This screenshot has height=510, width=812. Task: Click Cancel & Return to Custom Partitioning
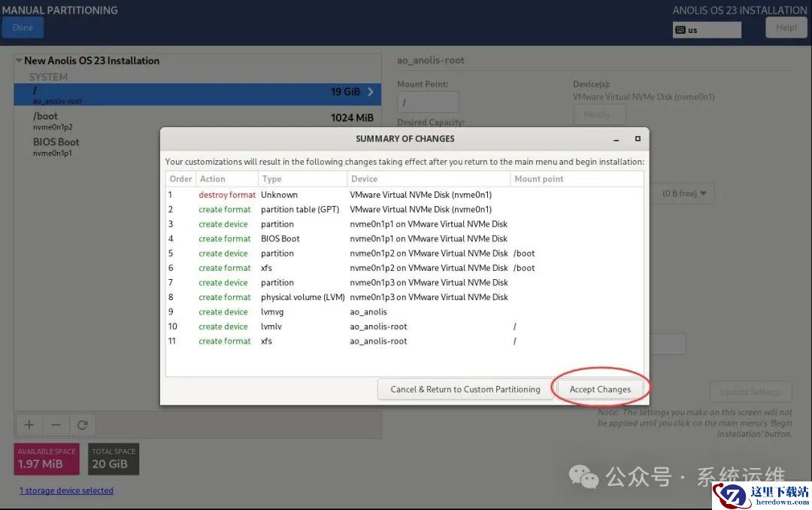coord(465,389)
